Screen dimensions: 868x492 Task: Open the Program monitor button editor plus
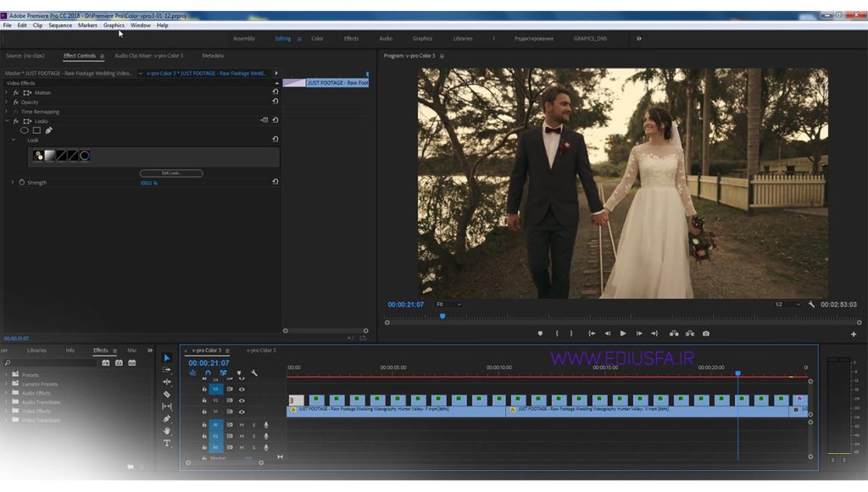point(854,334)
